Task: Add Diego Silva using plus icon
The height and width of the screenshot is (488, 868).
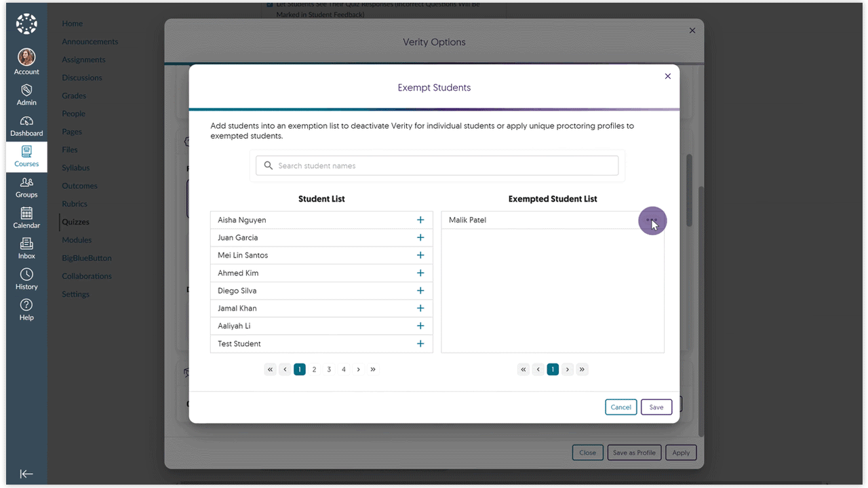Action: (x=420, y=291)
